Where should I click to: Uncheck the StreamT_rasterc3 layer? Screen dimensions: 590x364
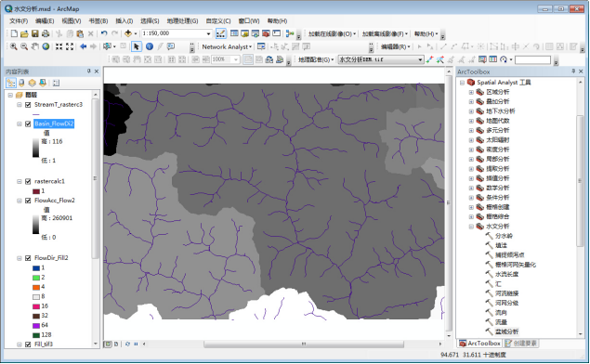28,105
